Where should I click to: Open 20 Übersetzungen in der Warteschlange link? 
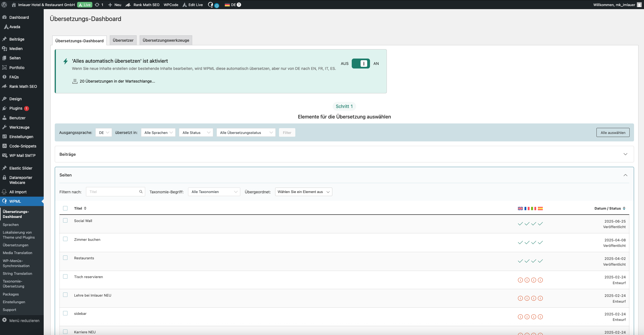click(117, 81)
